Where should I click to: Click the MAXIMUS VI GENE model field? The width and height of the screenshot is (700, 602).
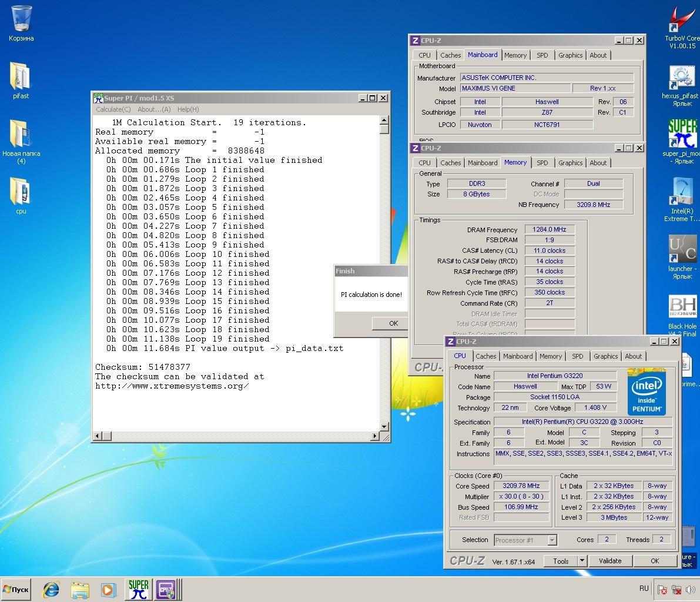515,88
